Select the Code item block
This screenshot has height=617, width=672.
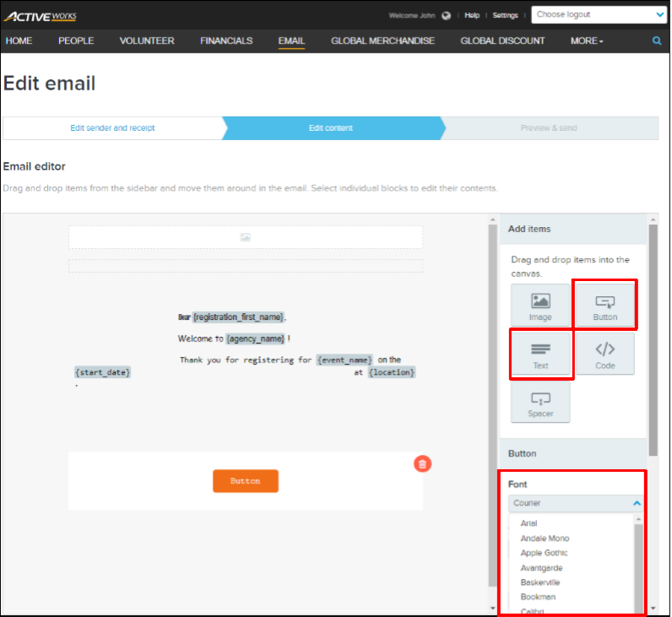pos(604,355)
